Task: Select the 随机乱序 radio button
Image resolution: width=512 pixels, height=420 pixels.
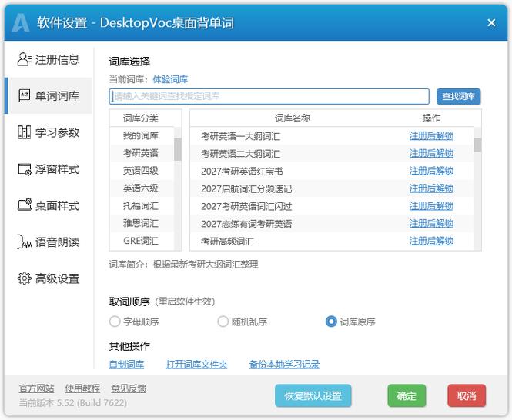Action: pos(223,322)
